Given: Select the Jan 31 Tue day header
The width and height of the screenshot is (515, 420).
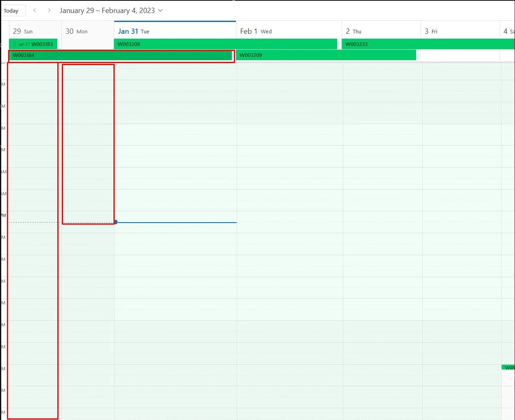Looking at the screenshot, I should click(x=133, y=31).
